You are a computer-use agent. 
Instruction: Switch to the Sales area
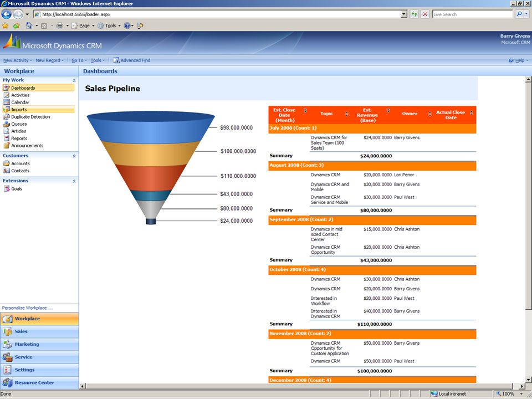click(x=39, y=332)
